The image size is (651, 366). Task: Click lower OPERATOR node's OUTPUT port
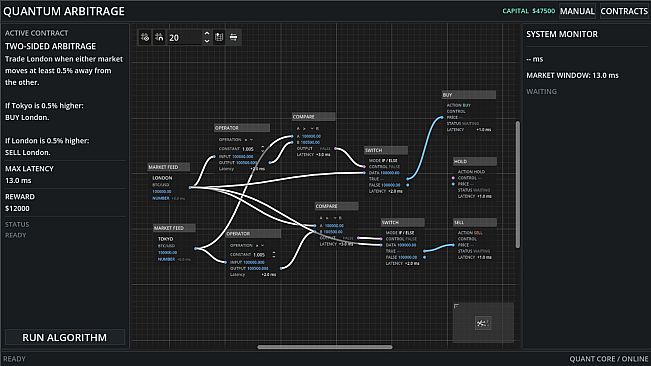pos(281,268)
